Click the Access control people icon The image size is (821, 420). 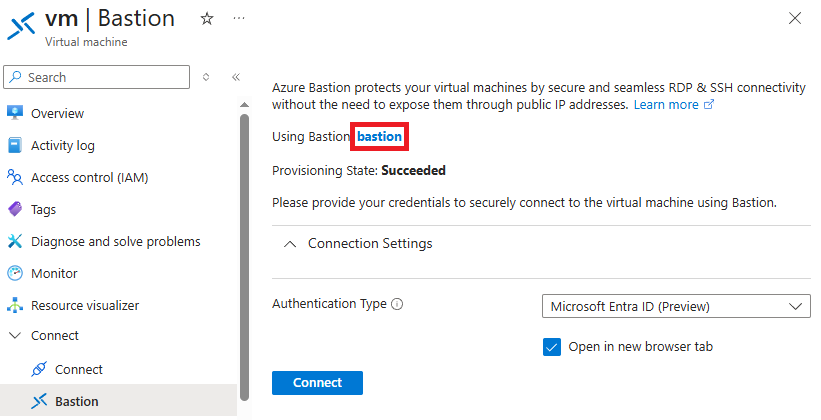tap(15, 177)
